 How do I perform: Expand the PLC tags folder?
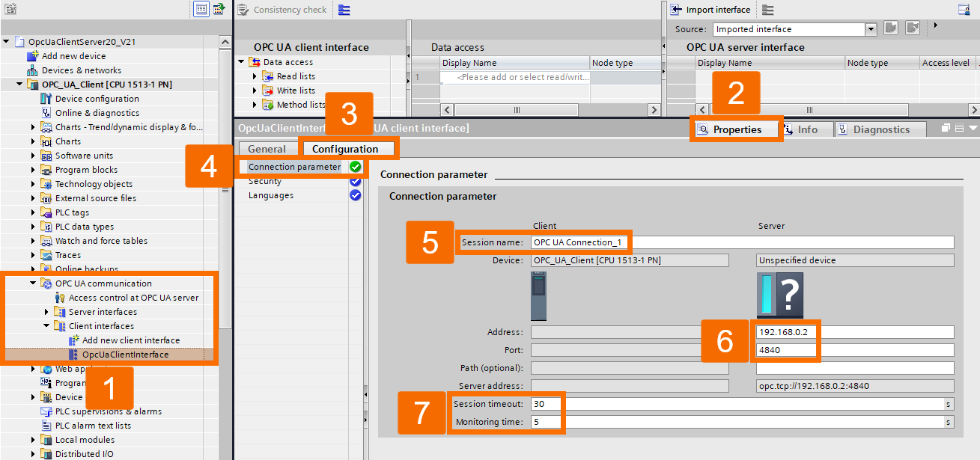(x=34, y=212)
